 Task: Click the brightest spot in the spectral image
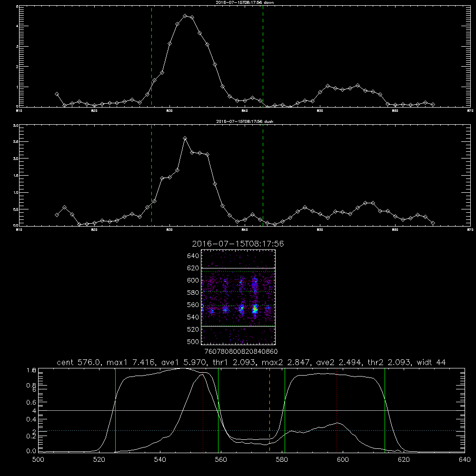click(x=255, y=309)
